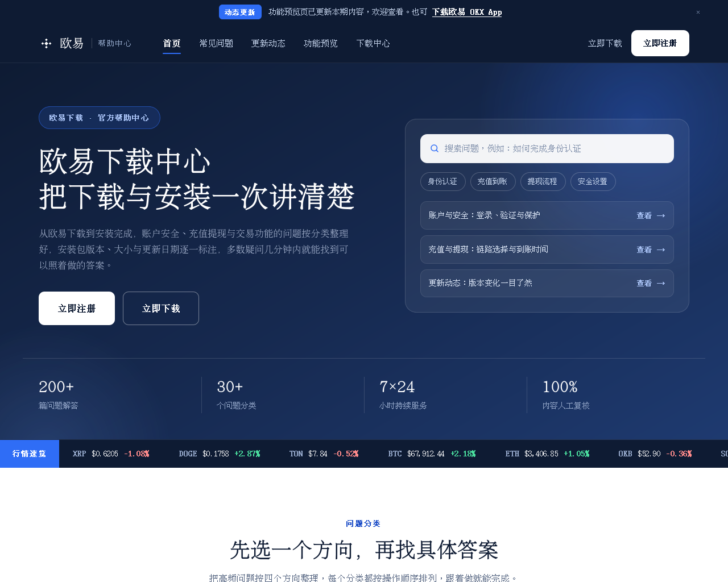Viewport: 728px width, 582px height.
Task: Click the arrow icon on the 账户与安全 row
Action: point(661,215)
